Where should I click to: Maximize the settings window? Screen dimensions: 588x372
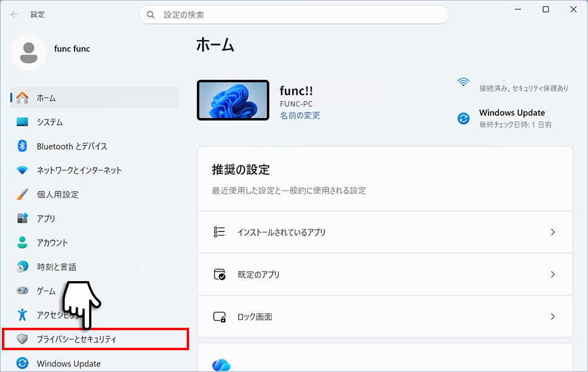[546, 9]
